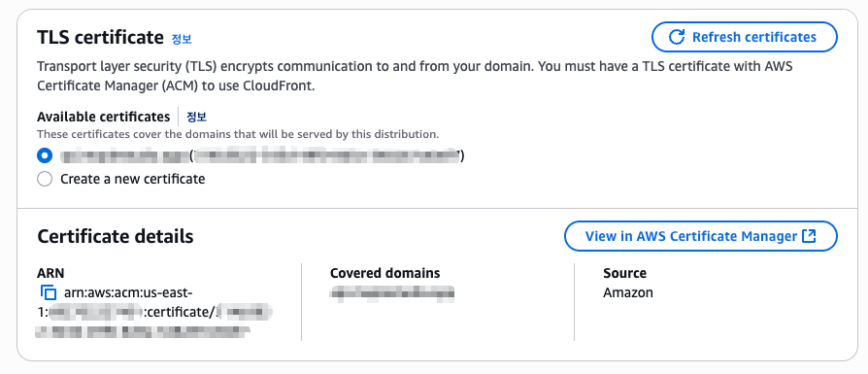Click the Create a new certificate label text
The height and width of the screenshot is (374, 868).
pos(133,179)
